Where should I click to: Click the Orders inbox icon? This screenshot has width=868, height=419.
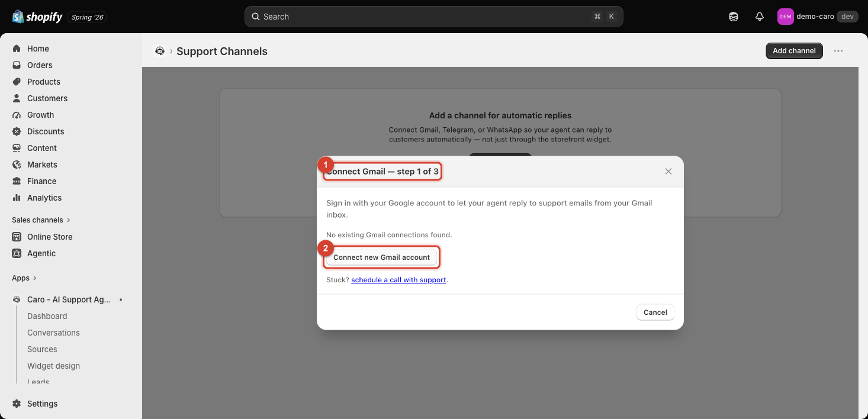pyautogui.click(x=17, y=65)
